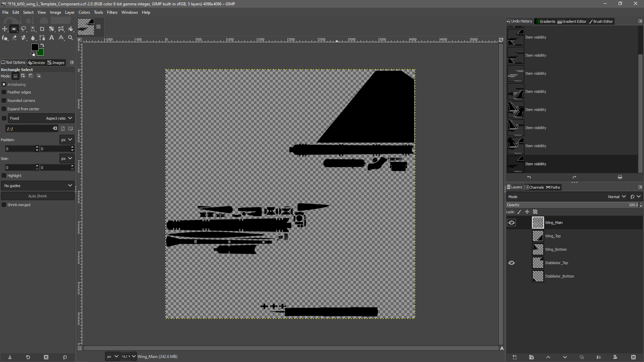Select the Move tool
The height and width of the screenshot is (362, 644).
tap(5, 29)
